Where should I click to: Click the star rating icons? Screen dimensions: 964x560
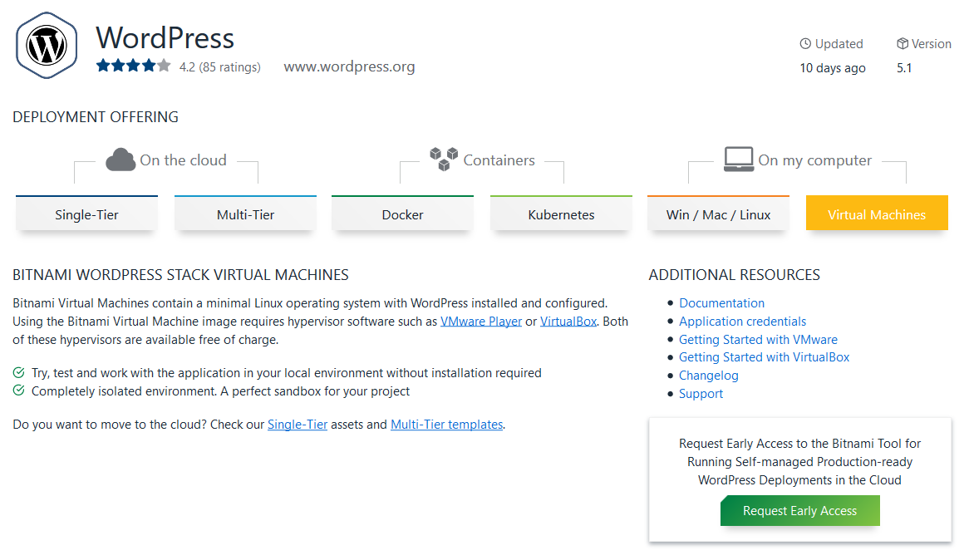134,66
